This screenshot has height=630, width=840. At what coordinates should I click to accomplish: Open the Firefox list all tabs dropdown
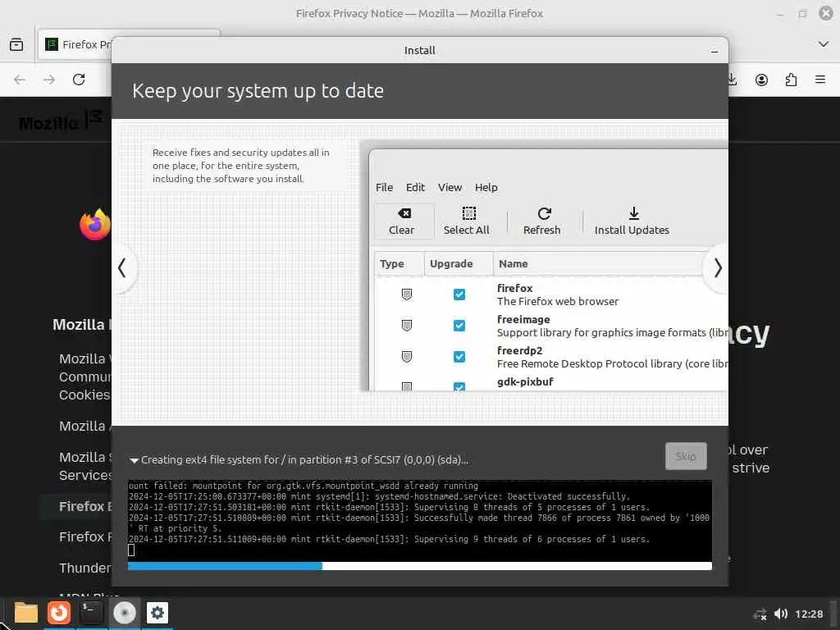[824, 44]
